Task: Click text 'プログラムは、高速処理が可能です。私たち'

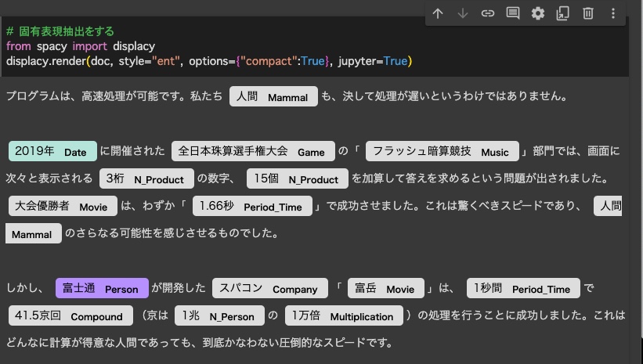Action: [x=114, y=96]
